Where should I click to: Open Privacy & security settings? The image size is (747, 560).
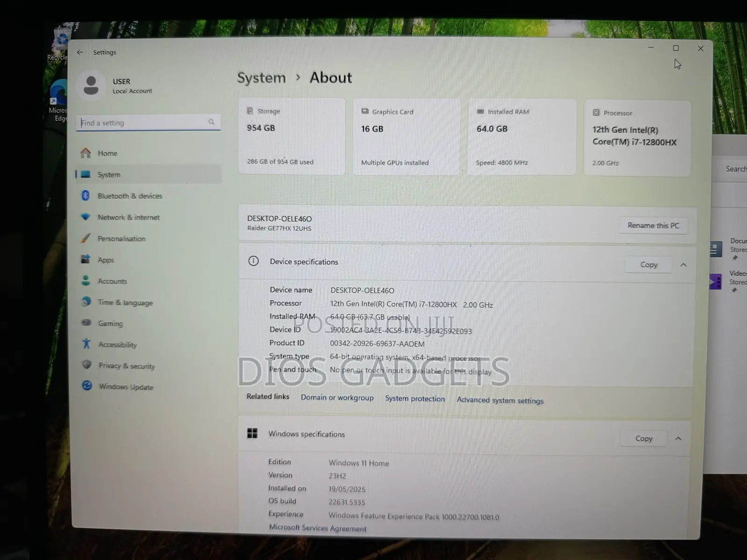tap(148, 366)
